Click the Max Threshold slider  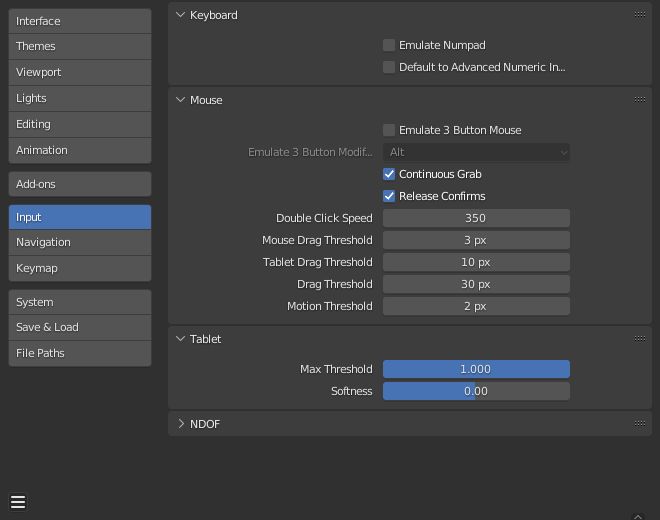[476, 369]
